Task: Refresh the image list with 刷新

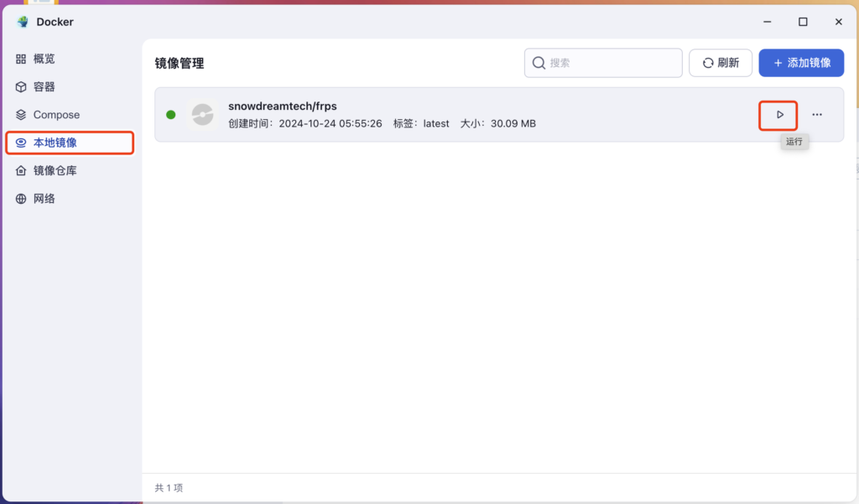Action: 721,63
